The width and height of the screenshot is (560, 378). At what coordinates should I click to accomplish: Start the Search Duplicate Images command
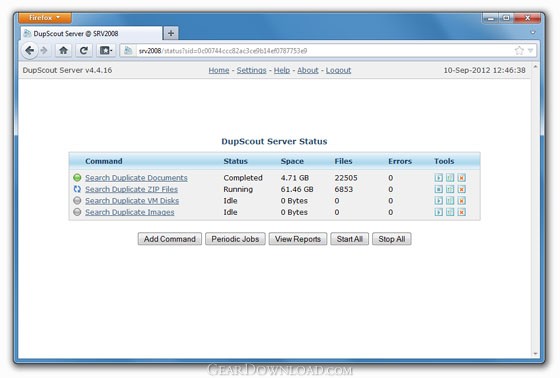tap(439, 212)
